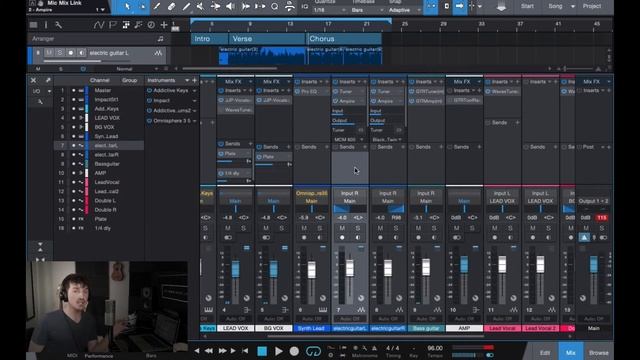Toggle the Loop button in transport

click(313, 351)
